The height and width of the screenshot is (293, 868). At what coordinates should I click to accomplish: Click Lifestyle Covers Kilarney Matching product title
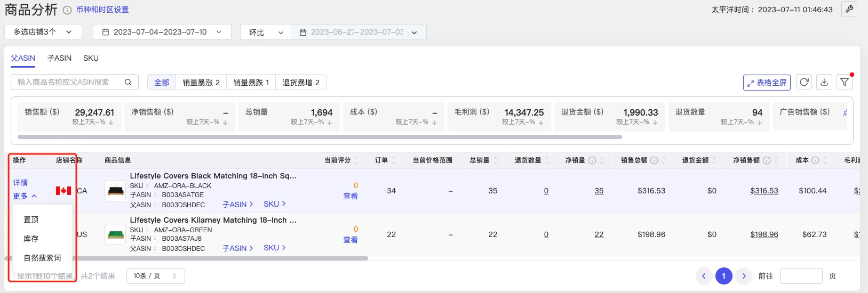point(213,220)
